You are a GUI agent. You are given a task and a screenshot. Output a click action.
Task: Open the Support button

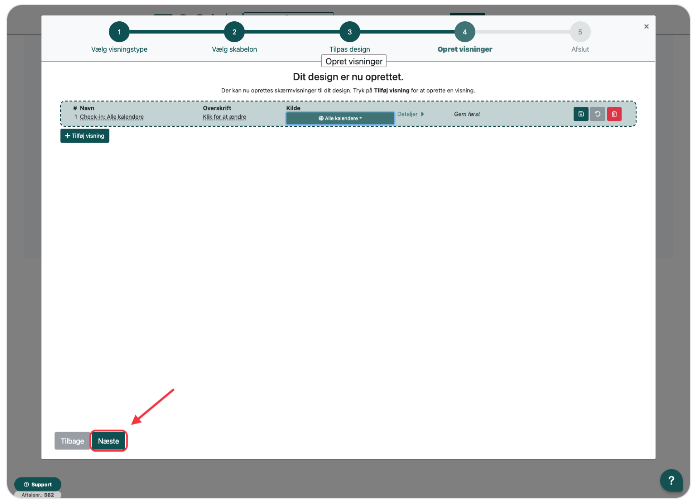tap(37, 484)
